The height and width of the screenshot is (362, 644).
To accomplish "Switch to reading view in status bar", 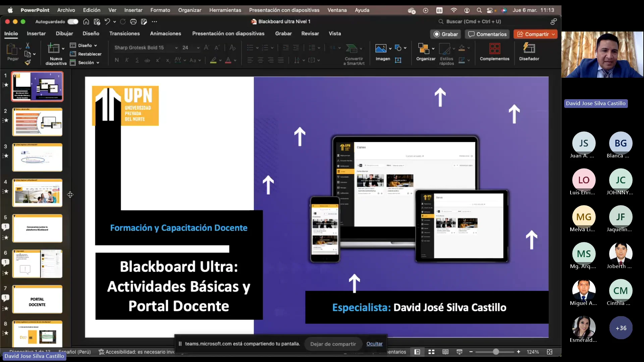I will 445,352.
